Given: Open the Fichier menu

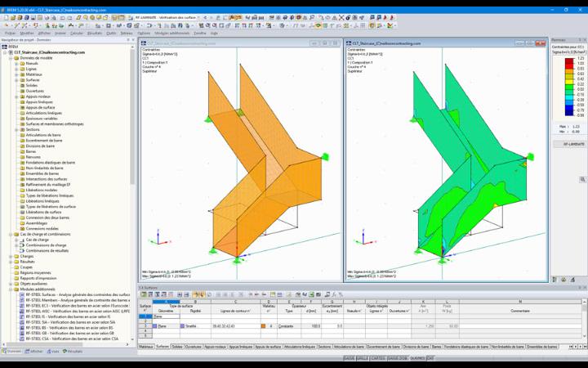Looking at the screenshot, I should click(x=11, y=33).
